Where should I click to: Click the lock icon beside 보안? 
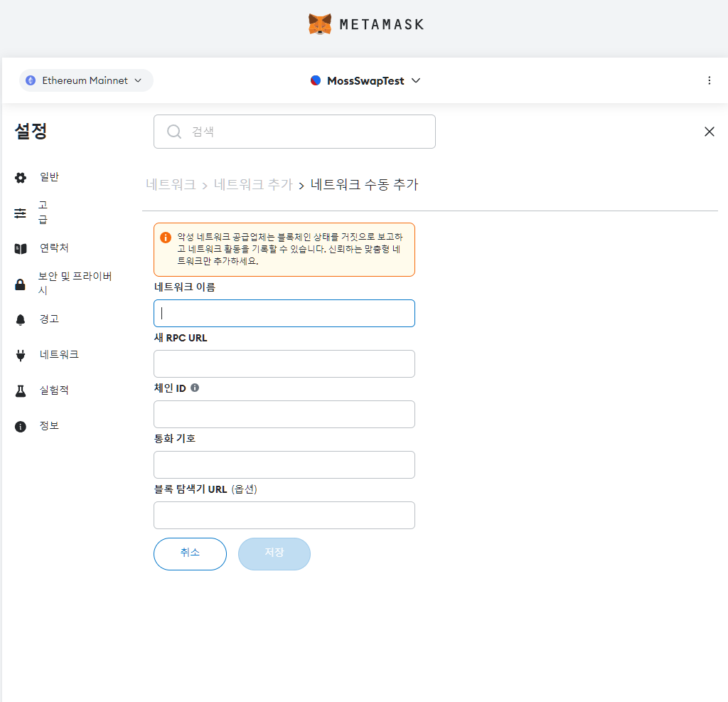coord(21,284)
